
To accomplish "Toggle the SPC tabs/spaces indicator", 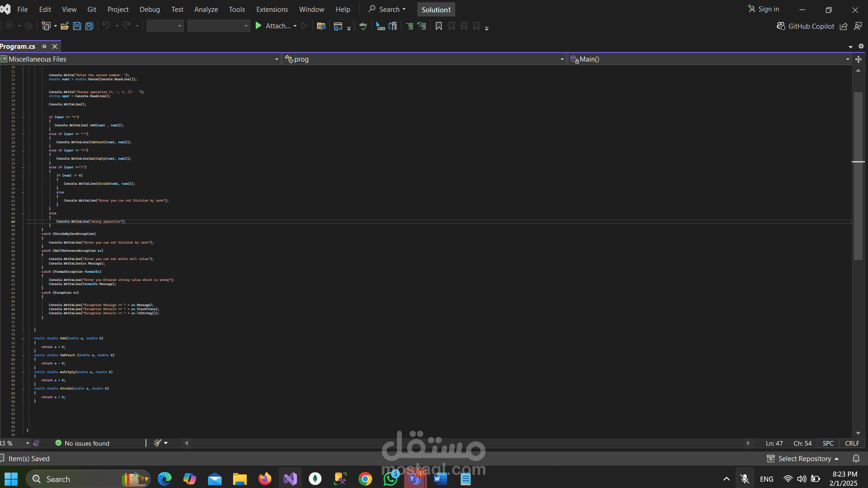I will [x=828, y=443].
